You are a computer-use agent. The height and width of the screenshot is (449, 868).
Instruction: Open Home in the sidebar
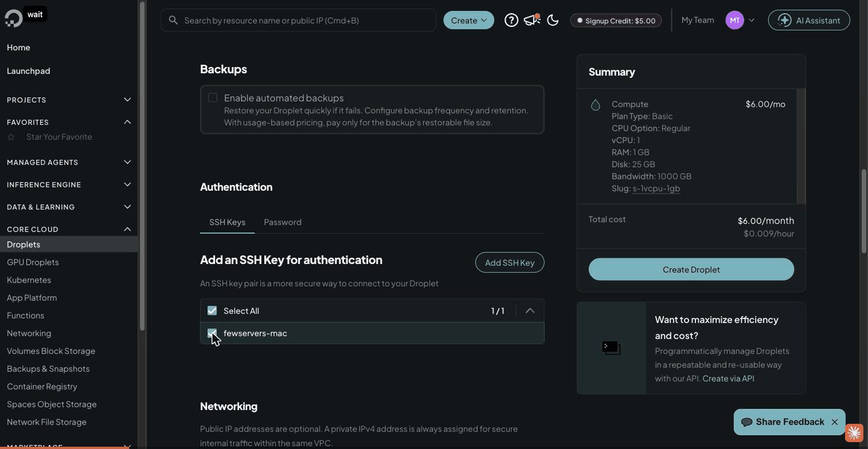(18, 48)
